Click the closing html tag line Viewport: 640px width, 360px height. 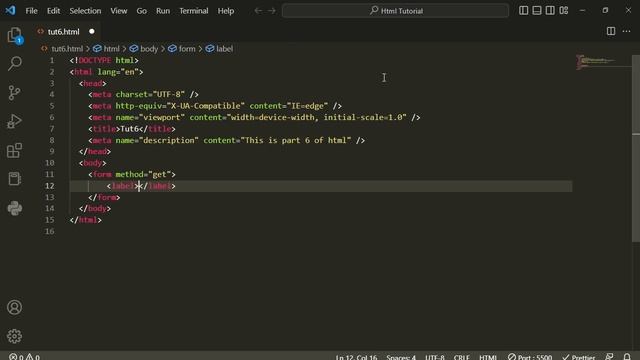coord(86,220)
